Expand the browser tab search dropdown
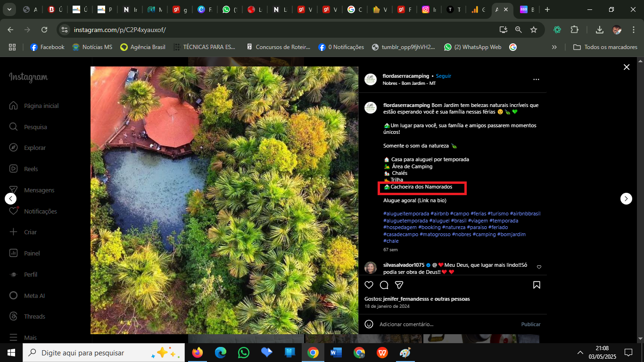The width and height of the screenshot is (644, 362). pyautogui.click(x=9, y=9)
